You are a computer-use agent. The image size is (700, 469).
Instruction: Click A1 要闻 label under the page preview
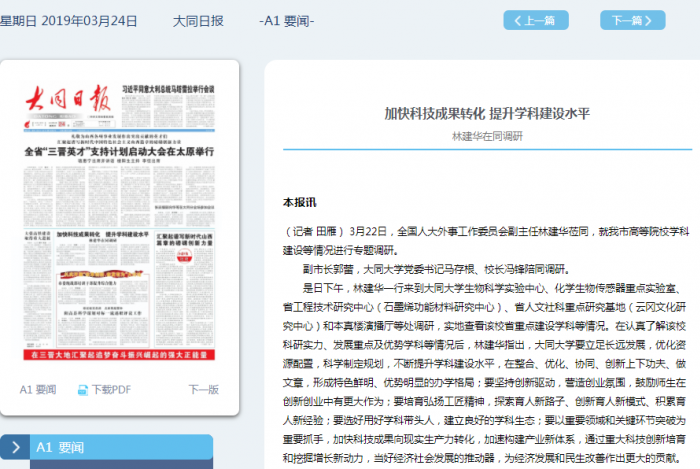coord(38,390)
